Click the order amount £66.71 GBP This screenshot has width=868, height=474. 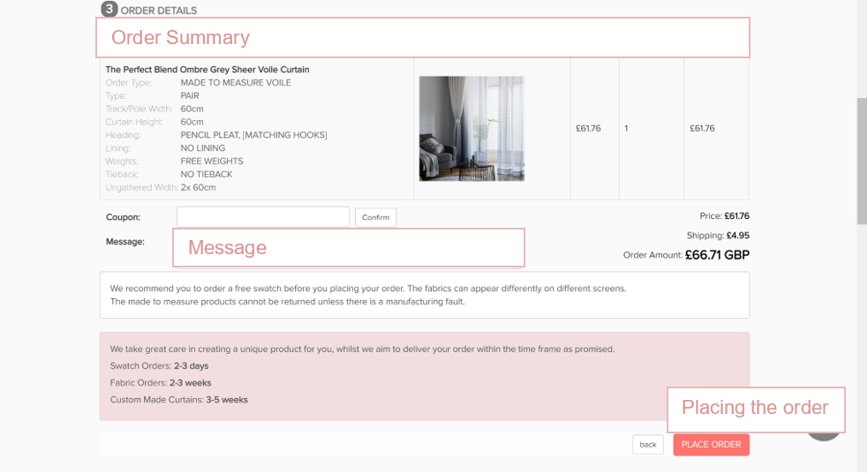[x=716, y=255]
